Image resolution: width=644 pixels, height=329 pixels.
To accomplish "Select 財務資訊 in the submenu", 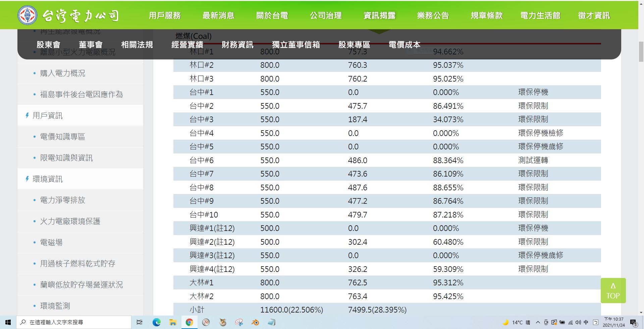I will click(x=237, y=45).
